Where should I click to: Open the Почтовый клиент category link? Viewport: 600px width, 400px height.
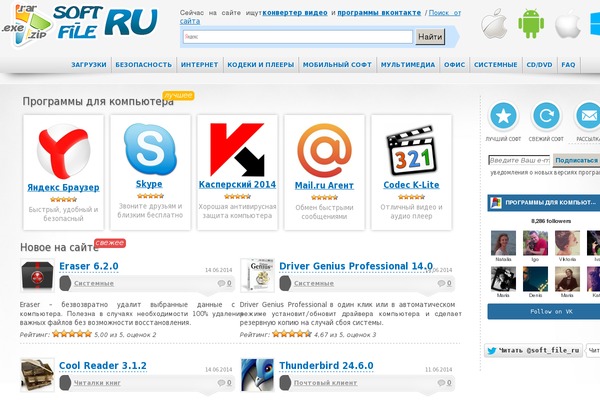tap(326, 382)
